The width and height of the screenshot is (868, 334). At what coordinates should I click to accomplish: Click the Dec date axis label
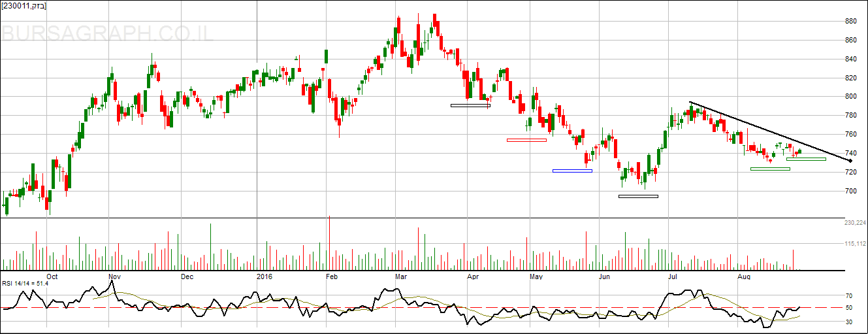tap(187, 276)
